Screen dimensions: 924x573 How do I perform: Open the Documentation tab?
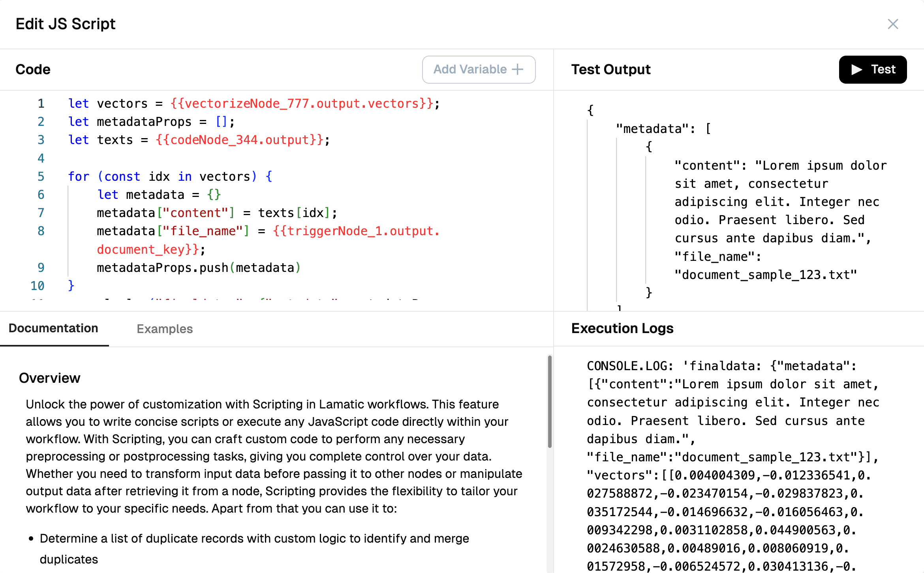coord(54,329)
